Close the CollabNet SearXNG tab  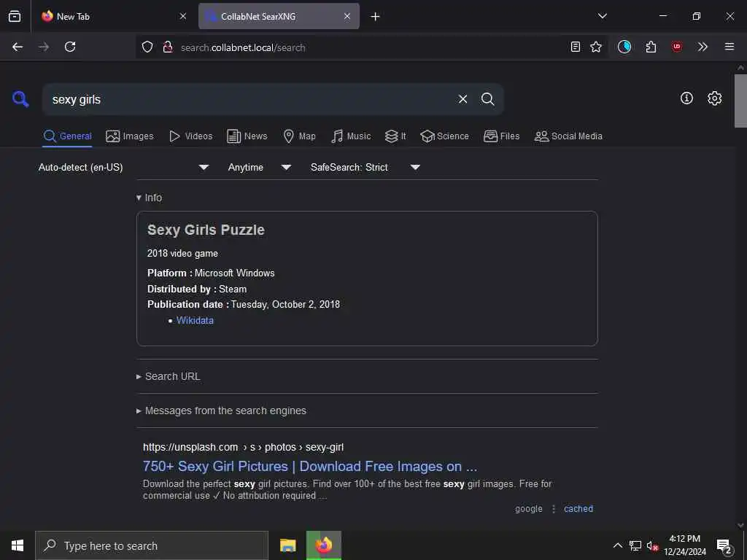click(347, 16)
